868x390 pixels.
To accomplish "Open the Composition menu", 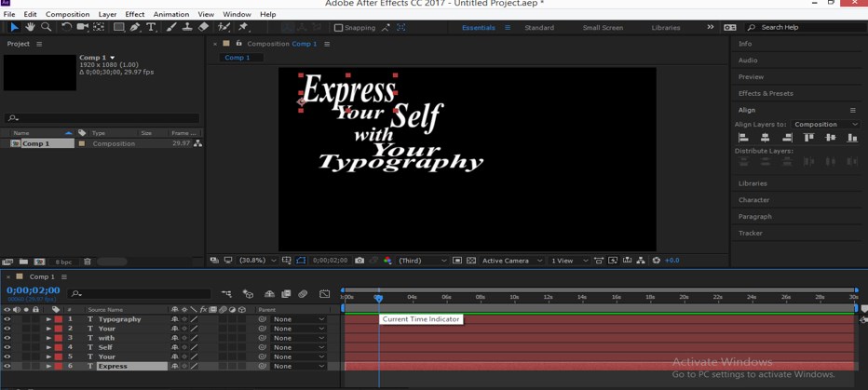I will (x=68, y=14).
